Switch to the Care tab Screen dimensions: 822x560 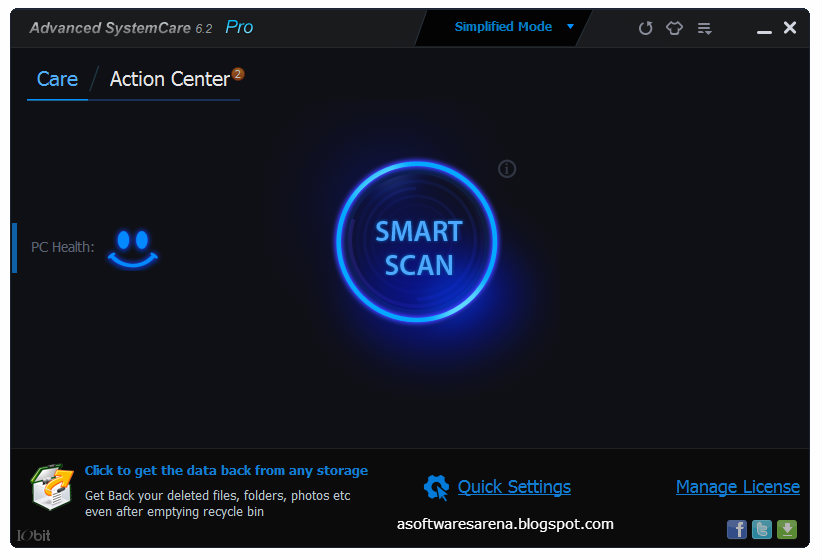pyautogui.click(x=57, y=79)
